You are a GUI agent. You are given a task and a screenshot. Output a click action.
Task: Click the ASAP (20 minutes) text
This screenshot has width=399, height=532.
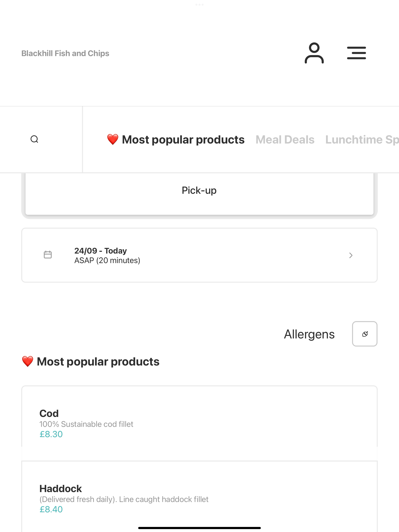(x=107, y=261)
